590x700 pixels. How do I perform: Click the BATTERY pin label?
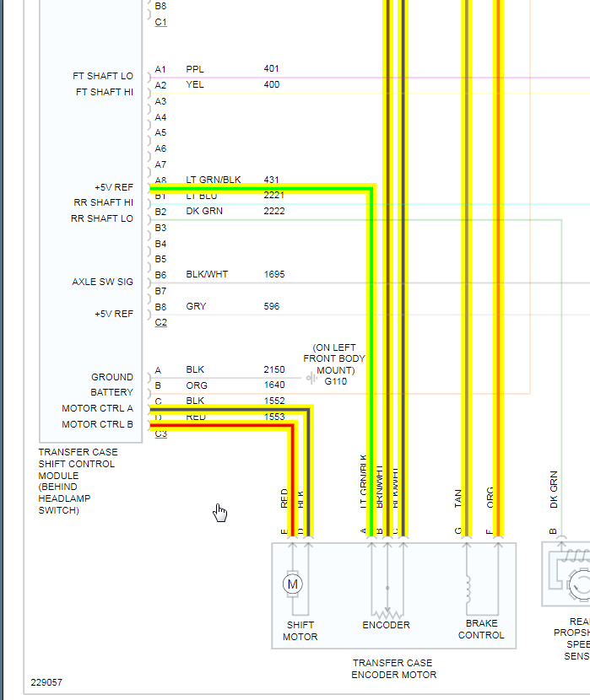111,392
